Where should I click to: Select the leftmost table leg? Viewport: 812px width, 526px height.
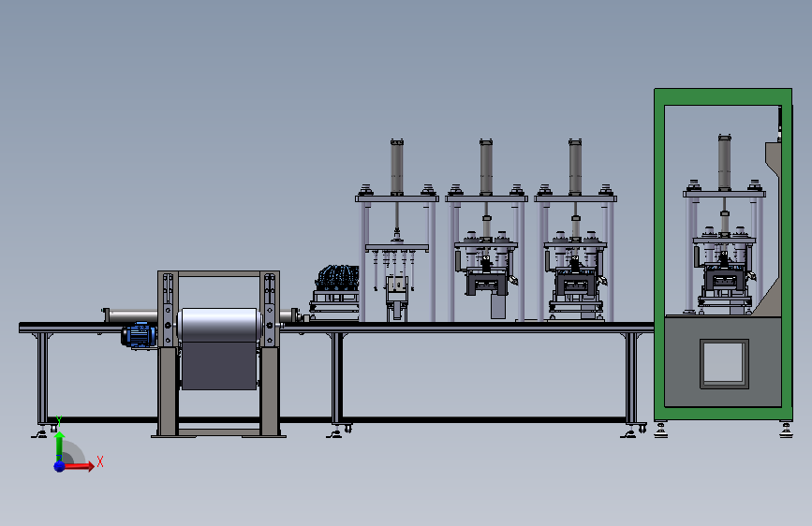click(42, 379)
